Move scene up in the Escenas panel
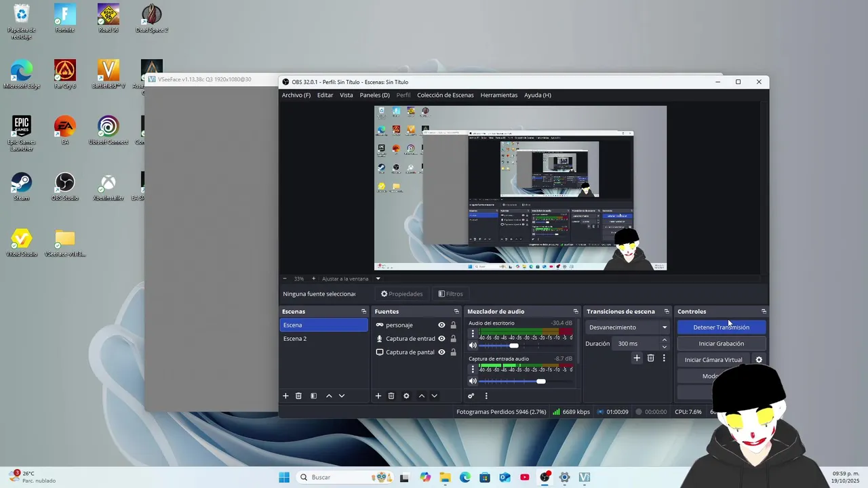The height and width of the screenshot is (488, 868). click(x=329, y=396)
